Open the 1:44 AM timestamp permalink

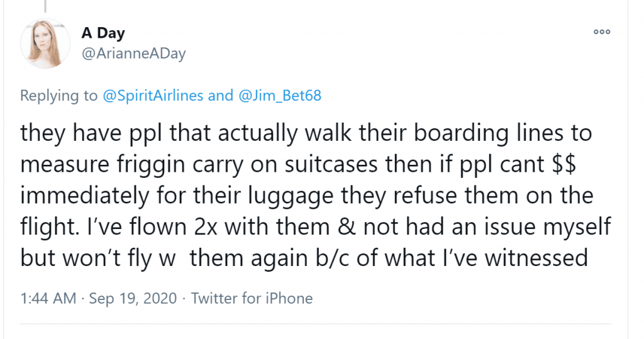pos(48,298)
